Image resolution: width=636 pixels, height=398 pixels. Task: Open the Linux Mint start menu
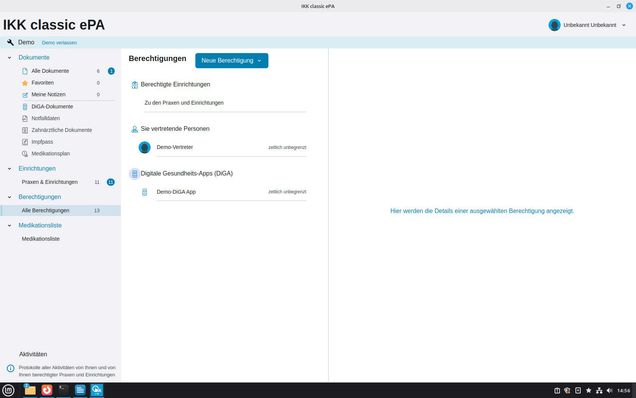pos(8,390)
